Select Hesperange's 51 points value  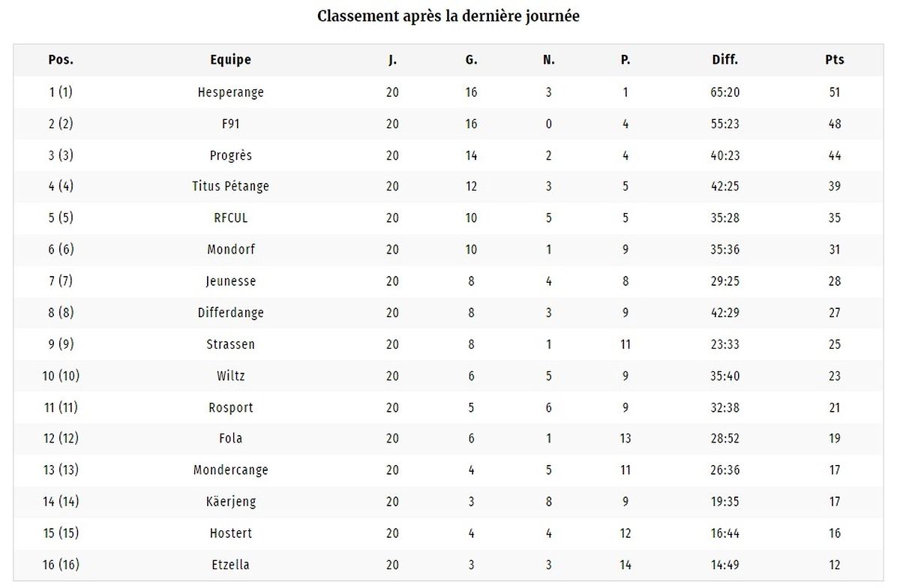834,93
